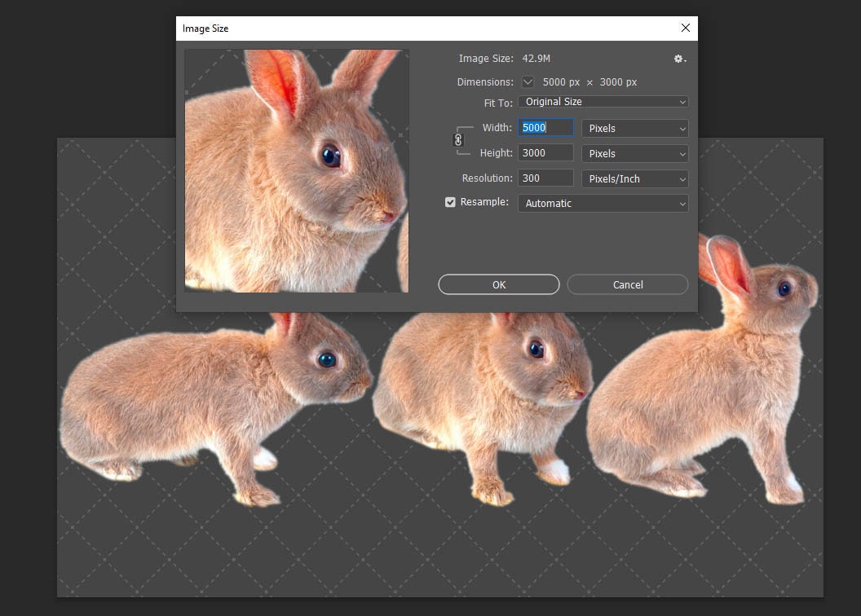Viewport: 861px width, 616px height.
Task: Select the Width value input field
Action: (545, 127)
